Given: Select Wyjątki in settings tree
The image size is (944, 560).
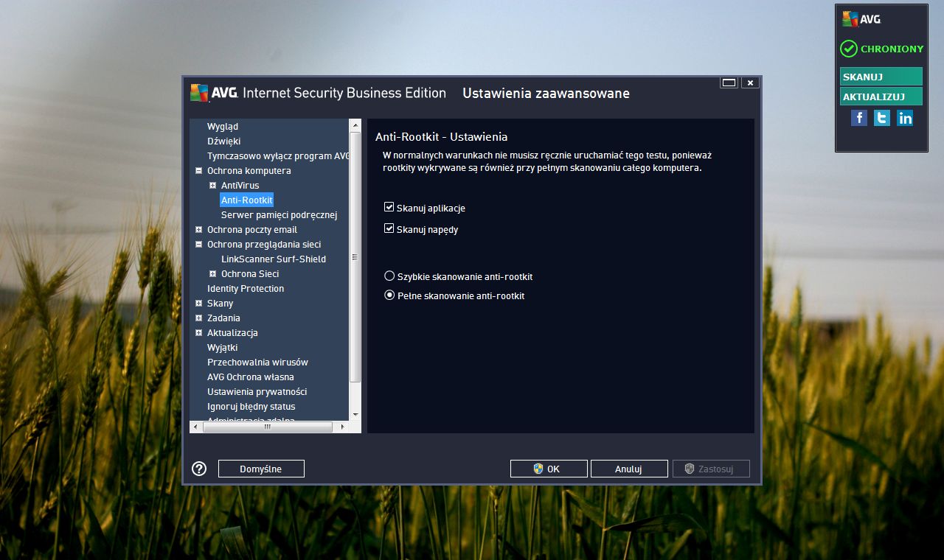Looking at the screenshot, I should [x=223, y=347].
